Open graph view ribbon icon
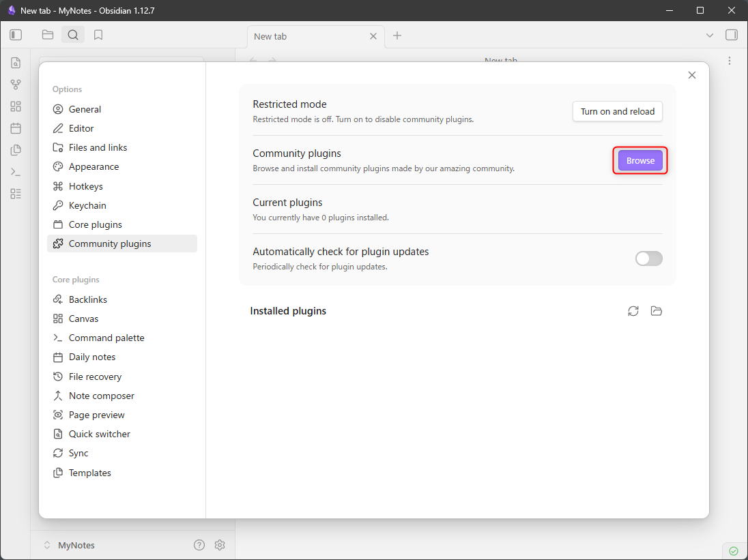The width and height of the screenshot is (748, 560). (x=16, y=85)
